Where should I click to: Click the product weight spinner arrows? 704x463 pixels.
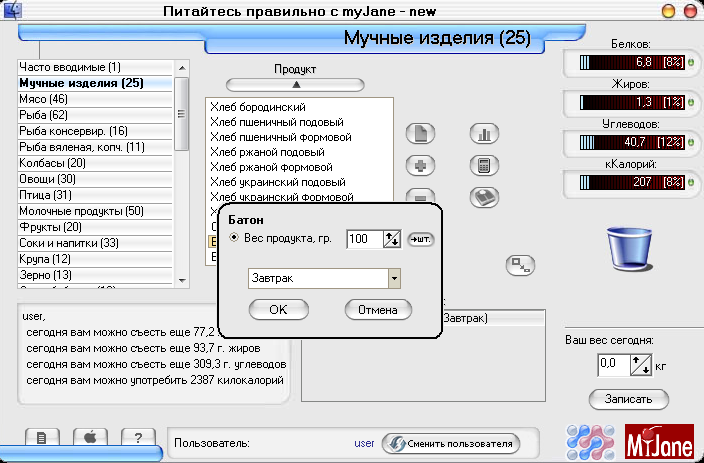coord(391,239)
